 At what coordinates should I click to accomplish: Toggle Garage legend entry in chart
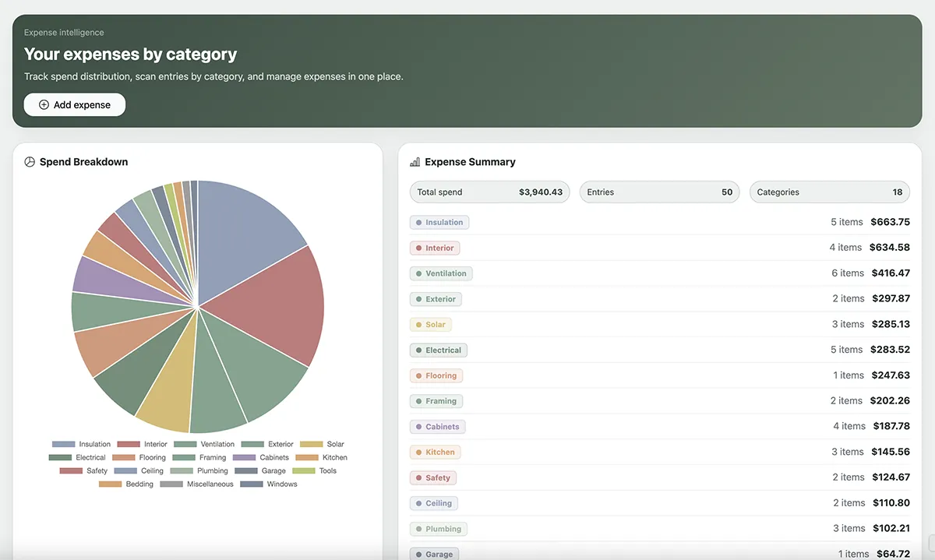click(260, 470)
